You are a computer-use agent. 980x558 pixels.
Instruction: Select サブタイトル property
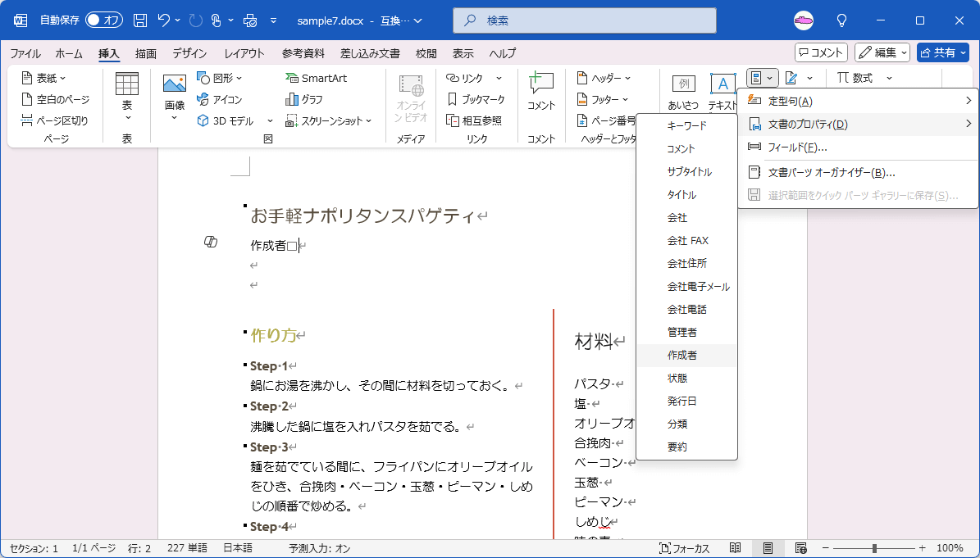click(x=687, y=171)
